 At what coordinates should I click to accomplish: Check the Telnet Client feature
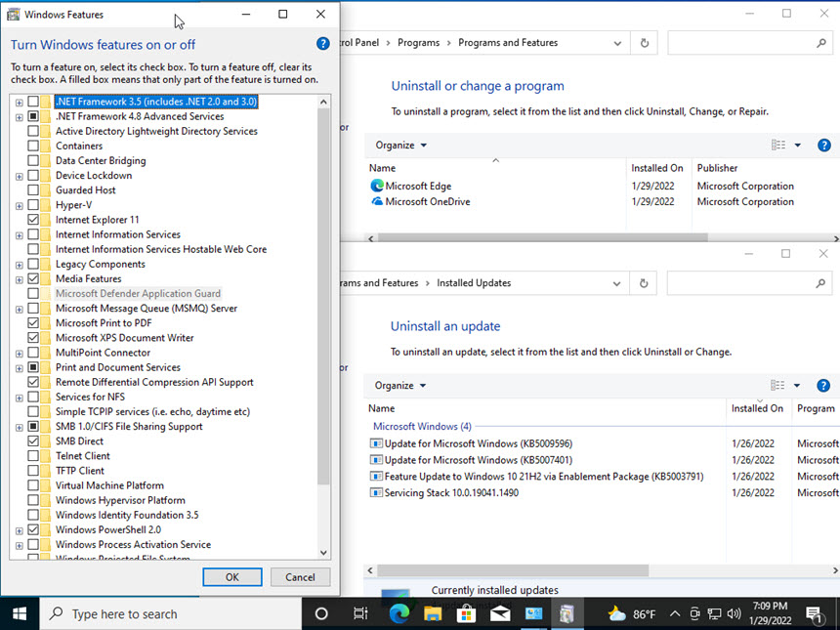33,456
